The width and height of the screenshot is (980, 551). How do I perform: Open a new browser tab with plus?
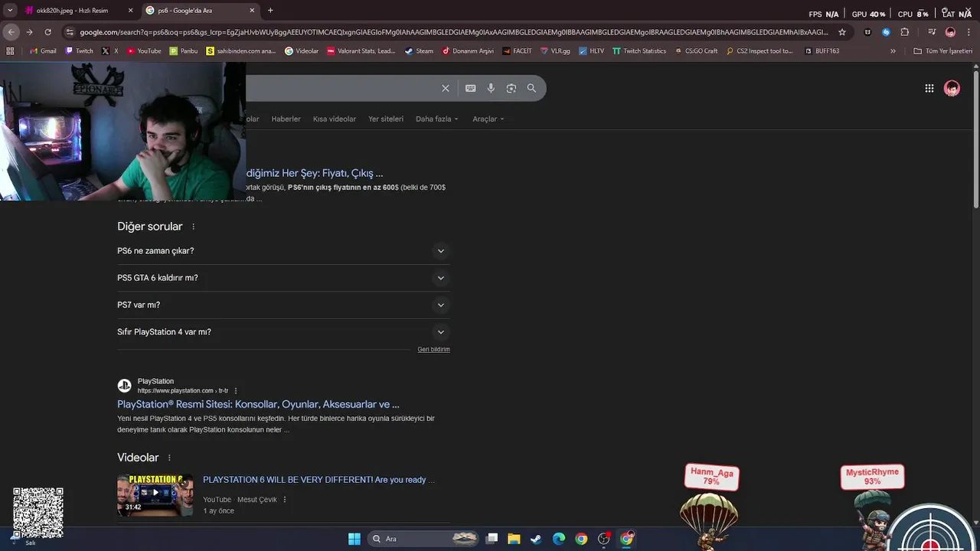click(270, 11)
